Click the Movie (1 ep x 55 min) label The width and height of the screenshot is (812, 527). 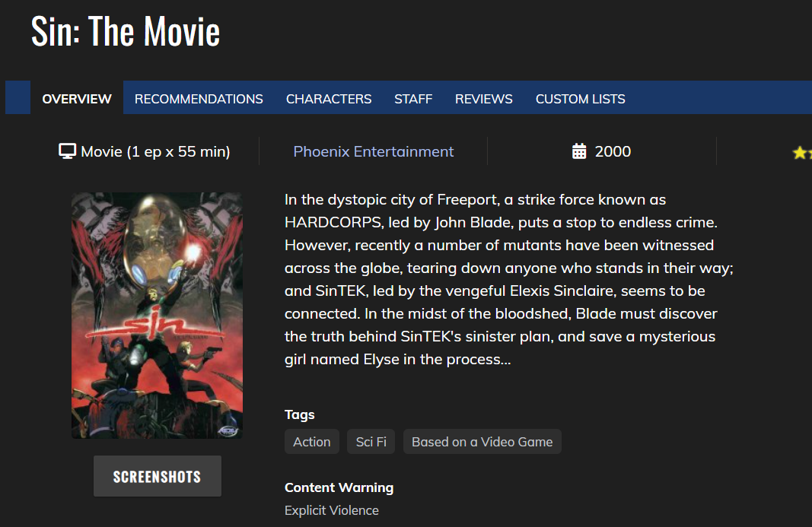(155, 151)
